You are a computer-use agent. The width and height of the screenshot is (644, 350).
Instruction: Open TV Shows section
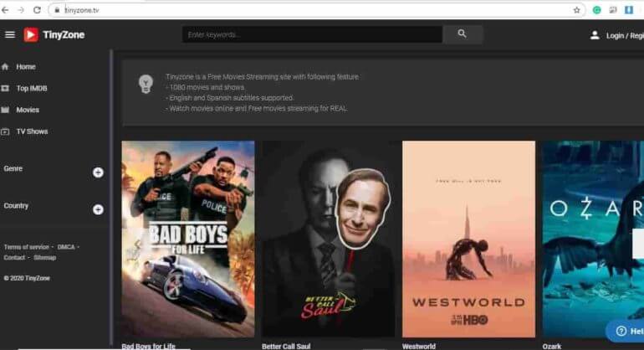(32, 131)
